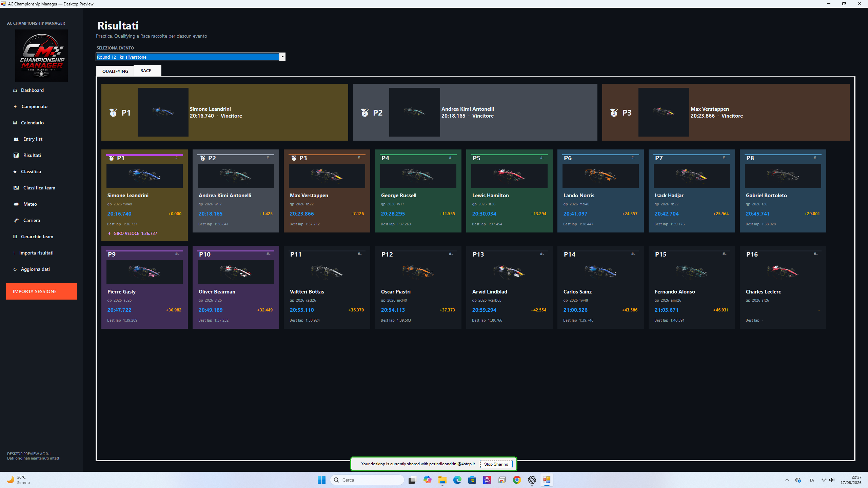Image resolution: width=868 pixels, height=488 pixels.
Task: Open the Dashboard sidebar item
Action: click(32, 90)
